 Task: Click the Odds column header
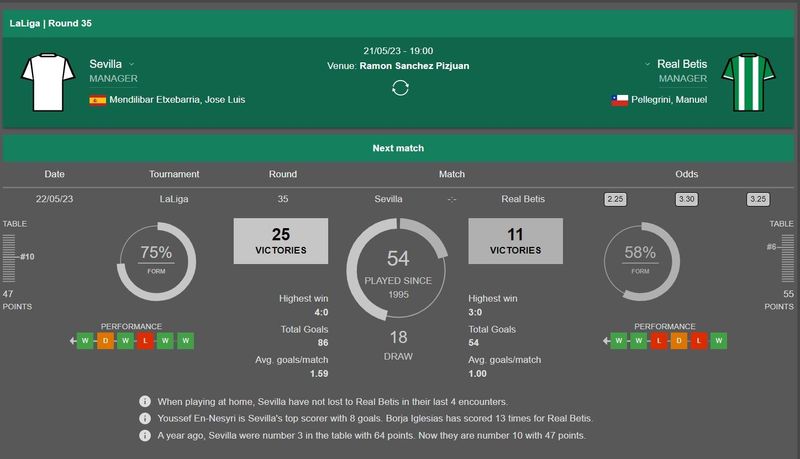tap(686, 174)
